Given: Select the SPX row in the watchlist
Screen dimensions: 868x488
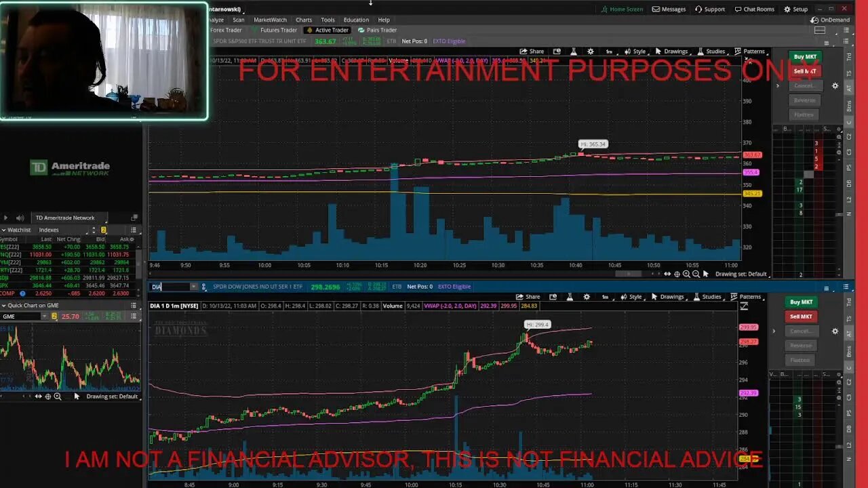Looking at the screenshot, I should coord(68,285).
